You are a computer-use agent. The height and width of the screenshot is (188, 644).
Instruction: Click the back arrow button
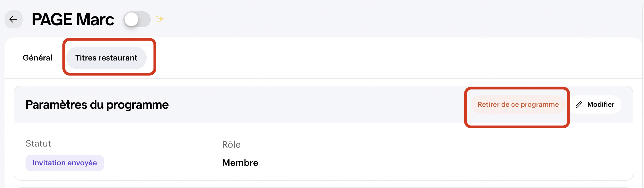pos(13,19)
